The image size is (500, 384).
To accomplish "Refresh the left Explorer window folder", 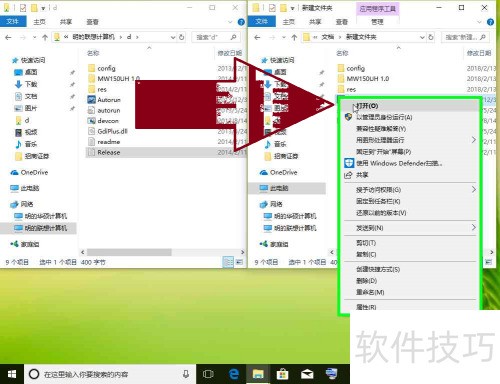I will point(182,37).
